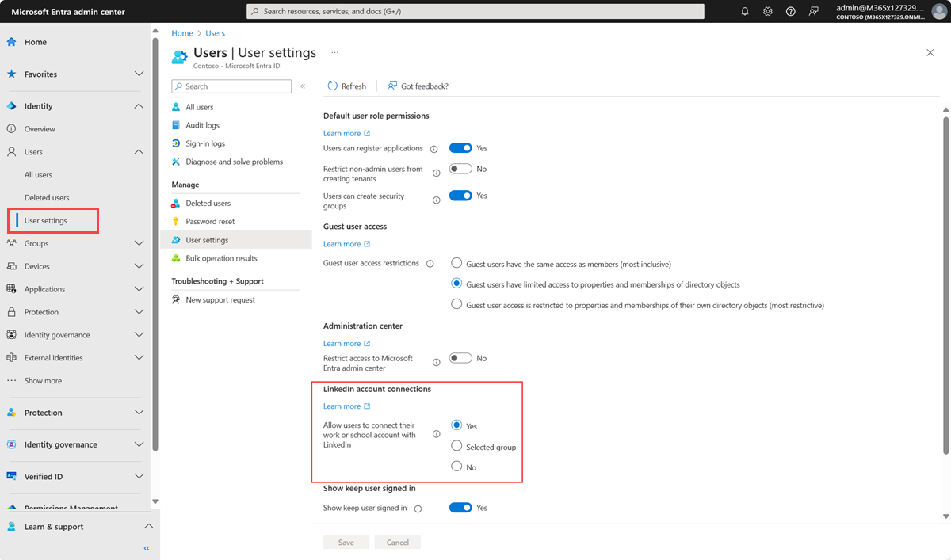Click the help question mark icon
Viewport: 951px width, 560px height.
click(x=791, y=11)
